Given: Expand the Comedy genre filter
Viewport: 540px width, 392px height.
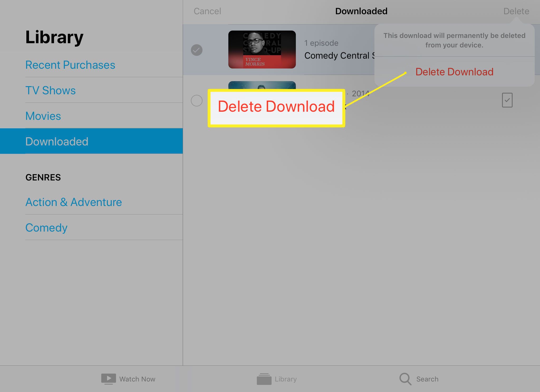Looking at the screenshot, I should 46,228.
